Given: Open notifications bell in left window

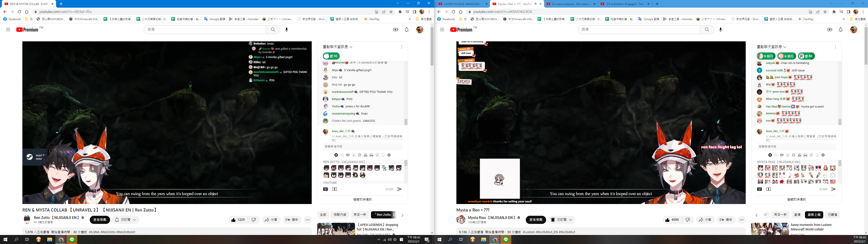Looking at the screenshot, I should [x=407, y=30].
